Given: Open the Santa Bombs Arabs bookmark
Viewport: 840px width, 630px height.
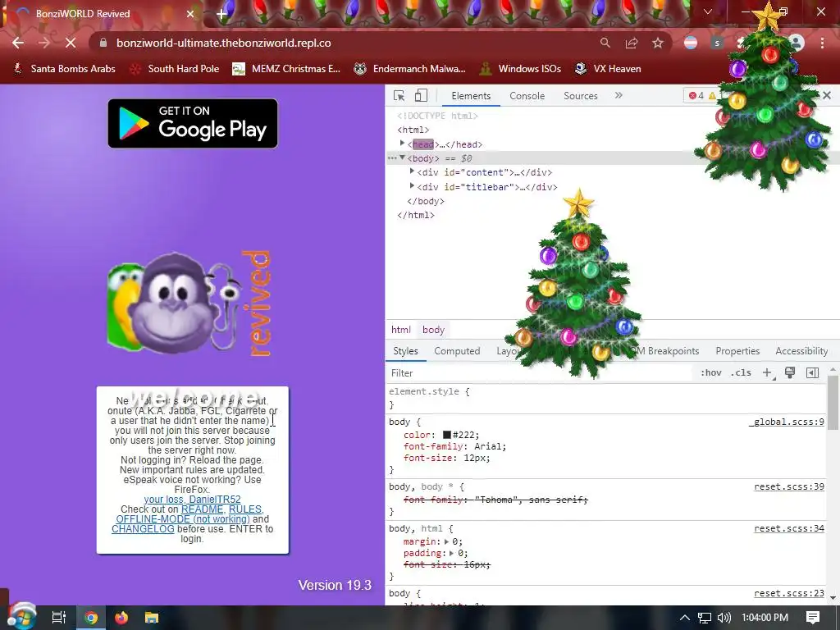Looking at the screenshot, I should [x=64, y=69].
